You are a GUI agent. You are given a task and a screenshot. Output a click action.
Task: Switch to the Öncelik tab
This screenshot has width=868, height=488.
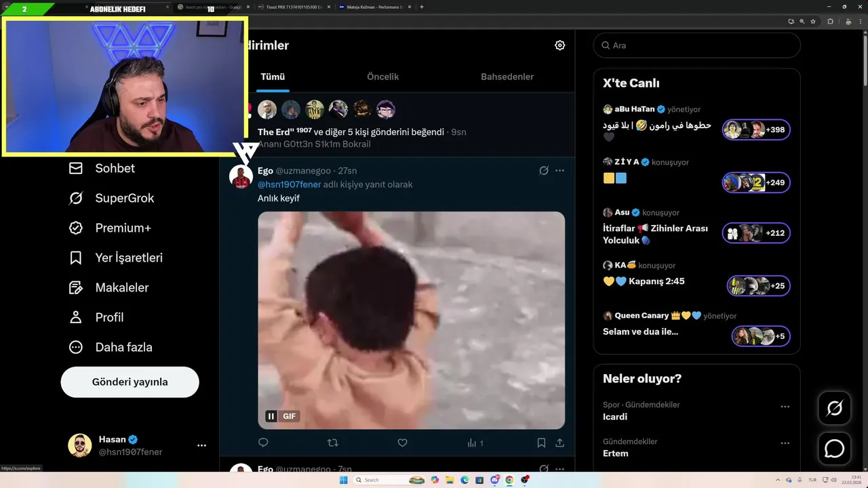pos(382,77)
